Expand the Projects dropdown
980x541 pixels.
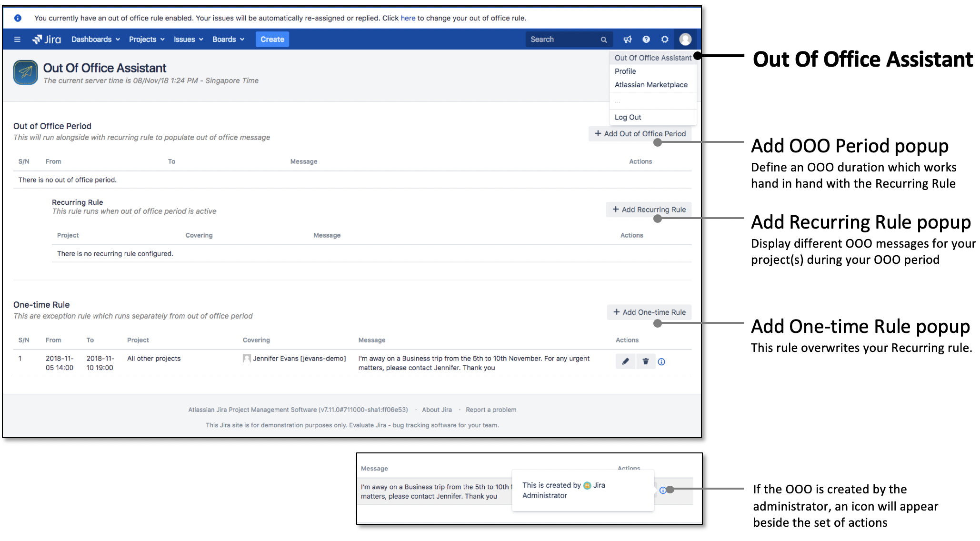[x=146, y=40]
